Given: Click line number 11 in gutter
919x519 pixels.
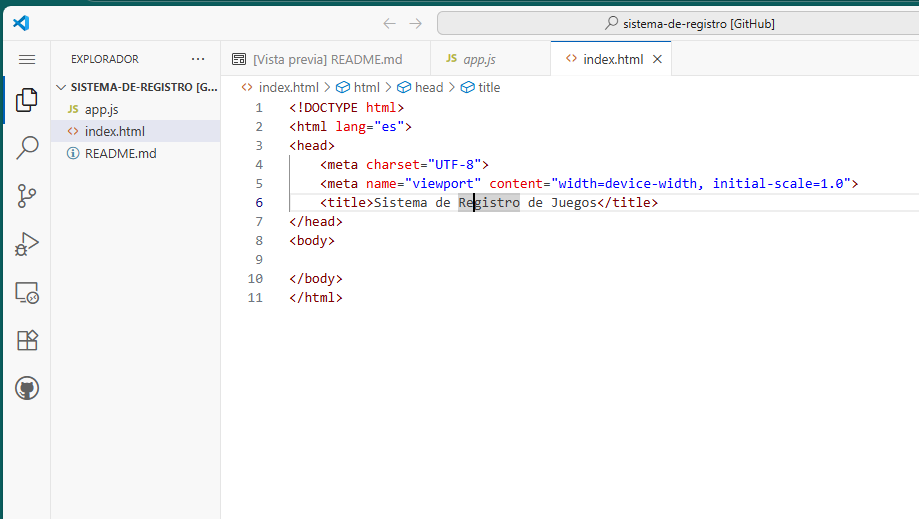Looking at the screenshot, I should [x=255, y=298].
